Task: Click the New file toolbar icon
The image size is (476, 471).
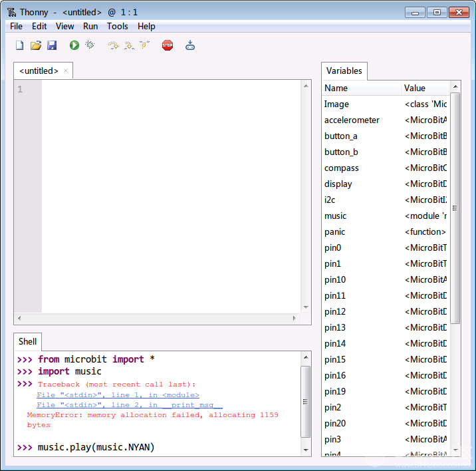Action: (20, 46)
